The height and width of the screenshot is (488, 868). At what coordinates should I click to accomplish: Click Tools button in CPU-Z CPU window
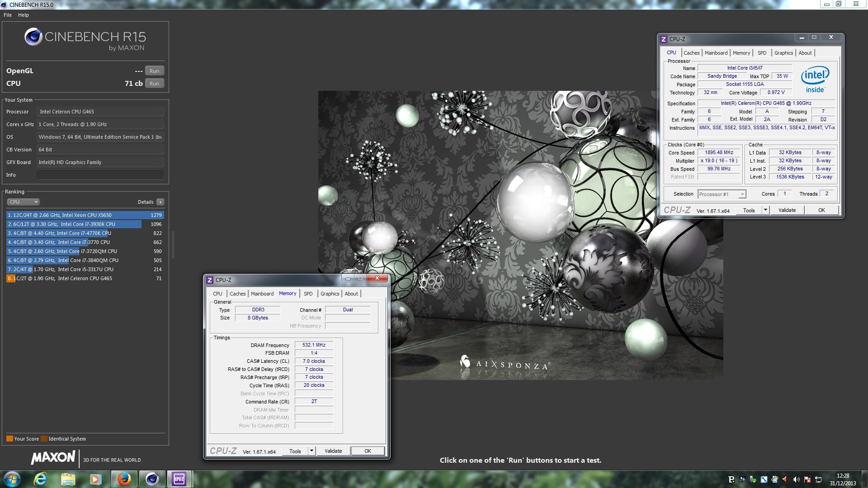[749, 210]
